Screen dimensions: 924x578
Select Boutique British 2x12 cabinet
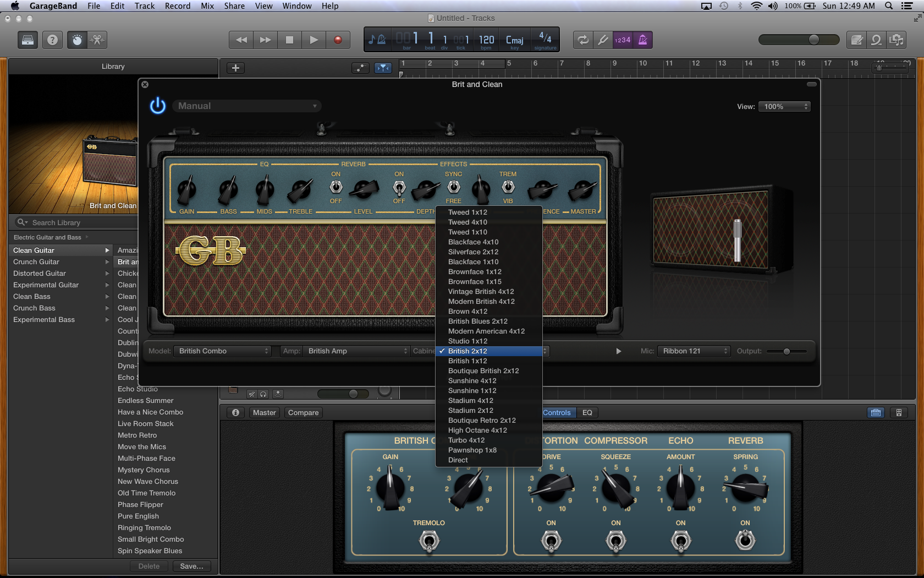489,370
